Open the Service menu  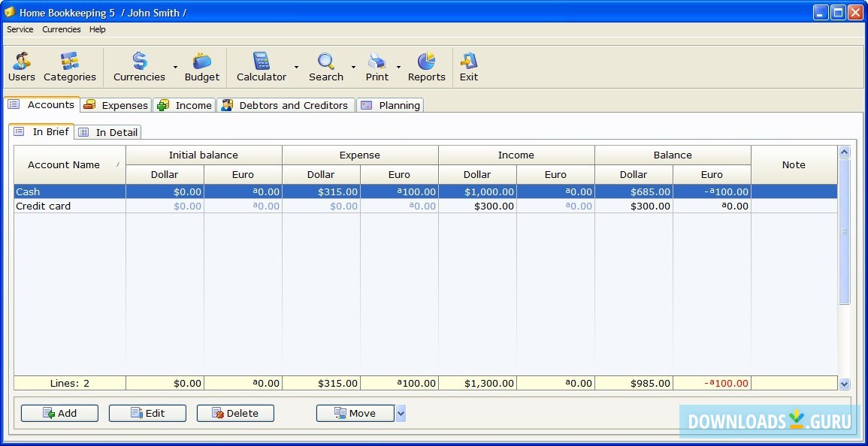tap(20, 29)
